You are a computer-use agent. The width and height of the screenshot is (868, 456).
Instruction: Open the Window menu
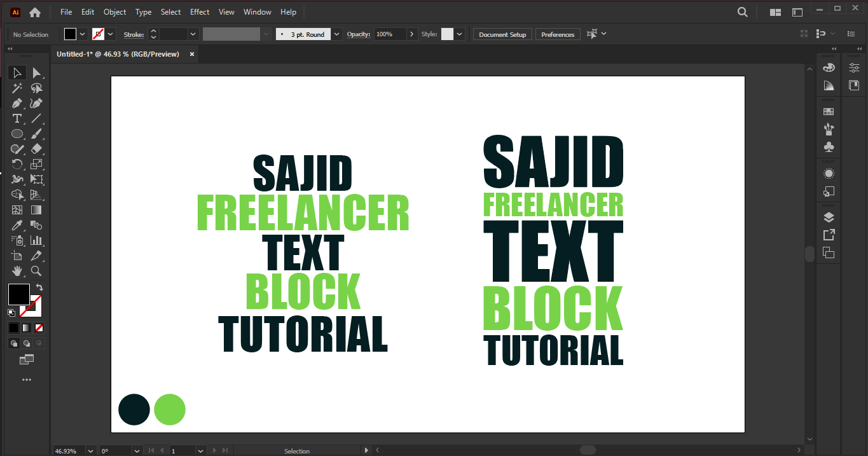pos(258,12)
